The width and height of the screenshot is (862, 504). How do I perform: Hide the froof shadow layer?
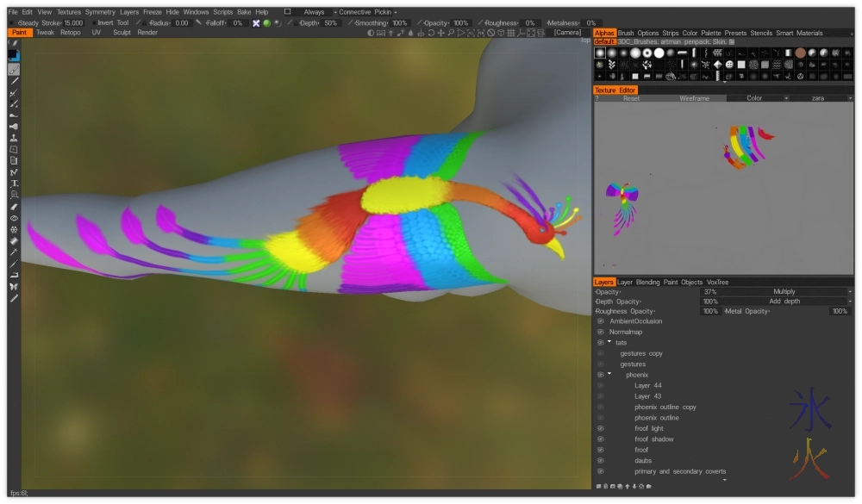pyautogui.click(x=601, y=439)
